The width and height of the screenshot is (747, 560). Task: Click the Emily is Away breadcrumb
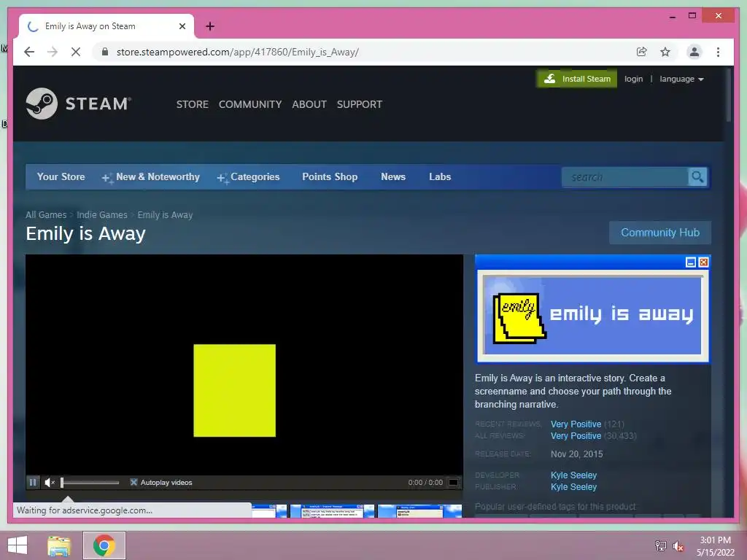coord(166,215)
